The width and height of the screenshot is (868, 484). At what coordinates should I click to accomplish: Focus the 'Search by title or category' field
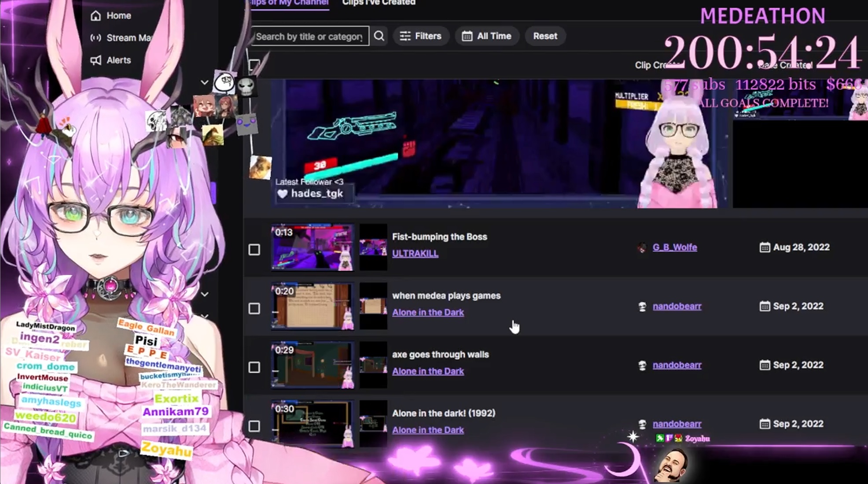309,36
